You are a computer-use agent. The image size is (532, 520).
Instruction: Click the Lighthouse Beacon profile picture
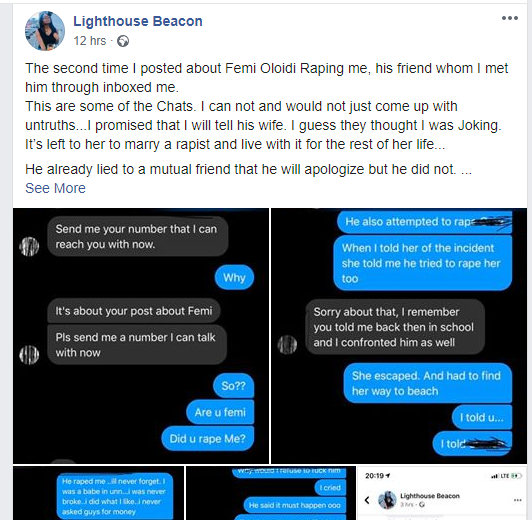pyautogui.click(x=45, y=31)
